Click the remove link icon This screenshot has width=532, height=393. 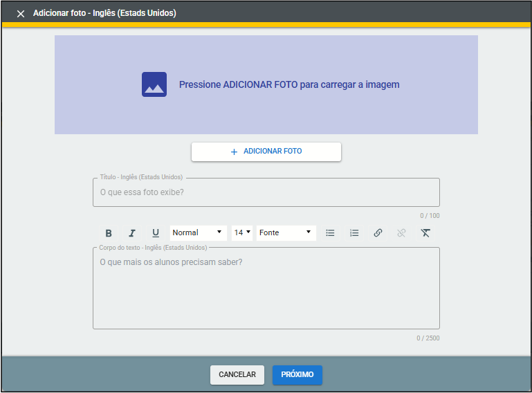[401, 233]
